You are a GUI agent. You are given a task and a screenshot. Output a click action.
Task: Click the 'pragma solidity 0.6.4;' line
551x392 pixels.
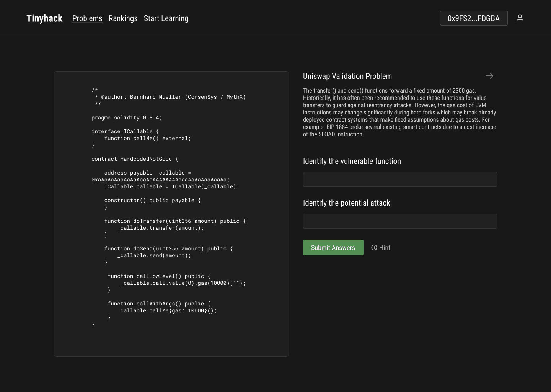pyautogui.click(x=127, y=118)
